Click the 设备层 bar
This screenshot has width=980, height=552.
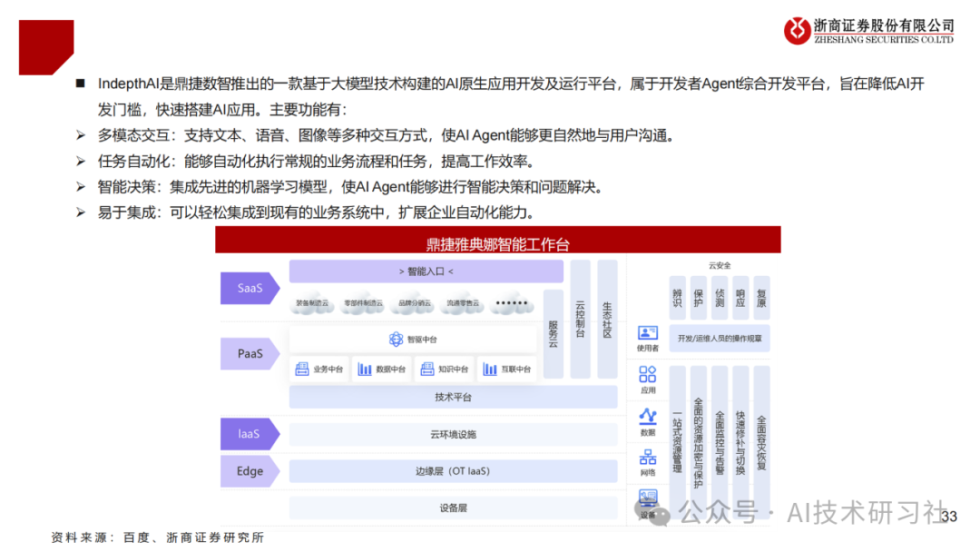point(453,508)
